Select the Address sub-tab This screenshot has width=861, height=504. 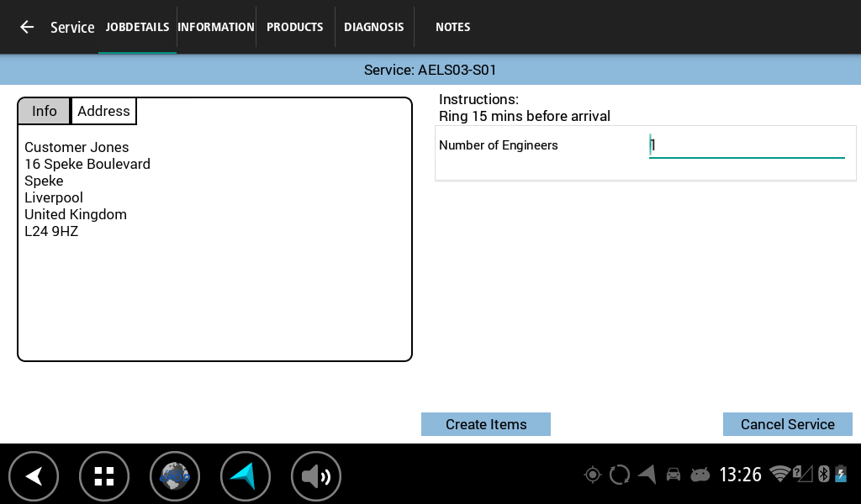click(103, 112)
